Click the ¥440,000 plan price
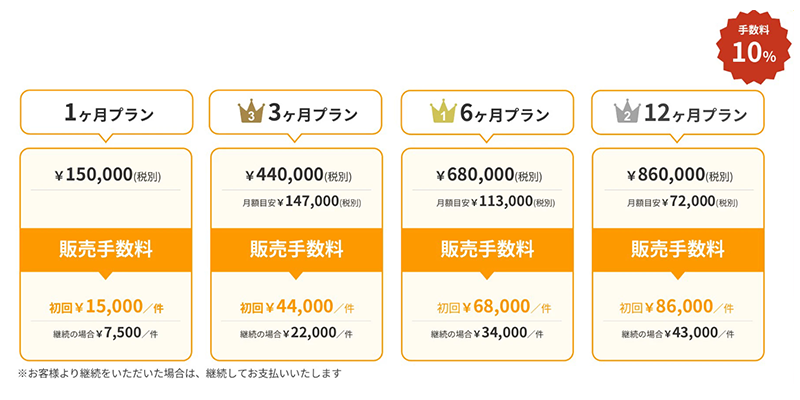Screen dimensions: 800x400 [296, 175]
